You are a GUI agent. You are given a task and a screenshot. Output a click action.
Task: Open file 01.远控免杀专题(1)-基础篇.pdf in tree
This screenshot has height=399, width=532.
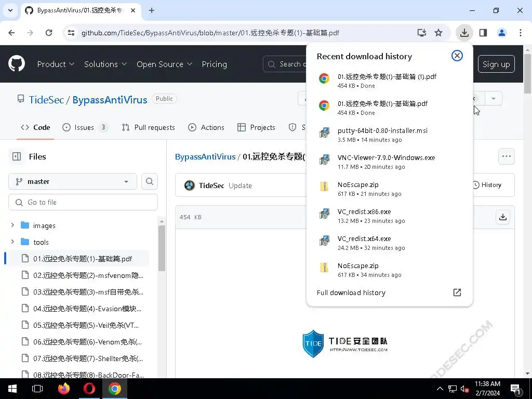click(78, 259)
